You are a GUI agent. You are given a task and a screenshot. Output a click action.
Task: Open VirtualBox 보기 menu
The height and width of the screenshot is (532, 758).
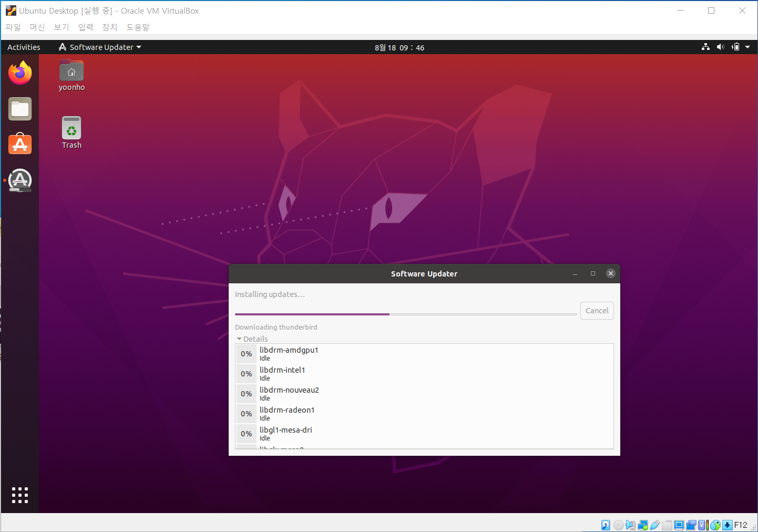pyautogui.click(x=62, y=27)
